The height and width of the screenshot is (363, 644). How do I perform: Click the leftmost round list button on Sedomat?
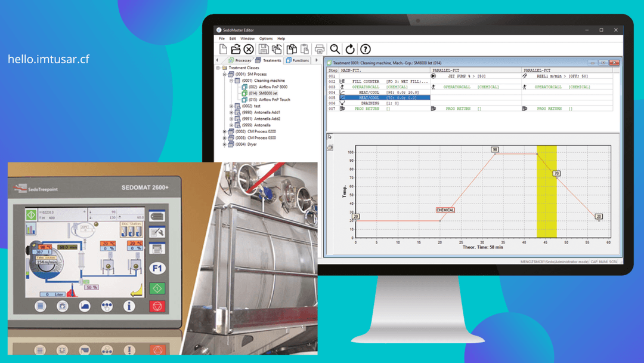(41, 306)
